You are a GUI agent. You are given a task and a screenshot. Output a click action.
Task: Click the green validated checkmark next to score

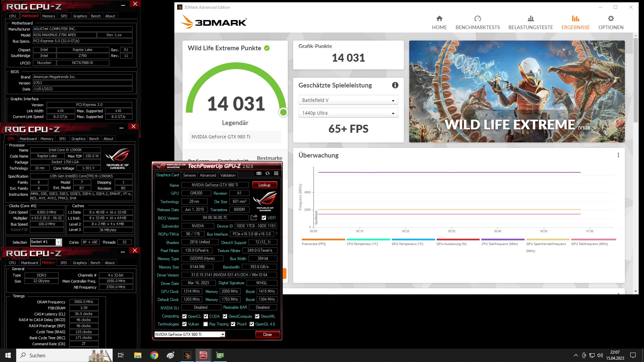coord(267,48)
